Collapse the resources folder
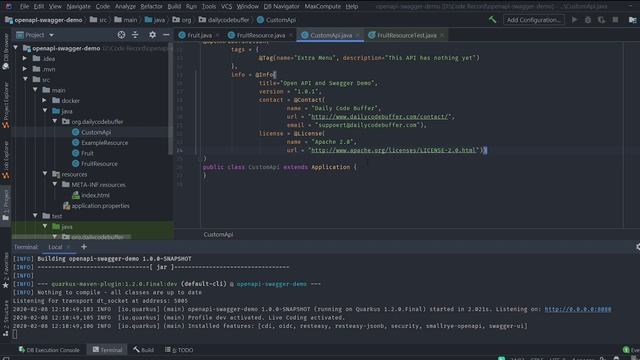The width and height of the screenshot is (640, 360). (45, 174)
